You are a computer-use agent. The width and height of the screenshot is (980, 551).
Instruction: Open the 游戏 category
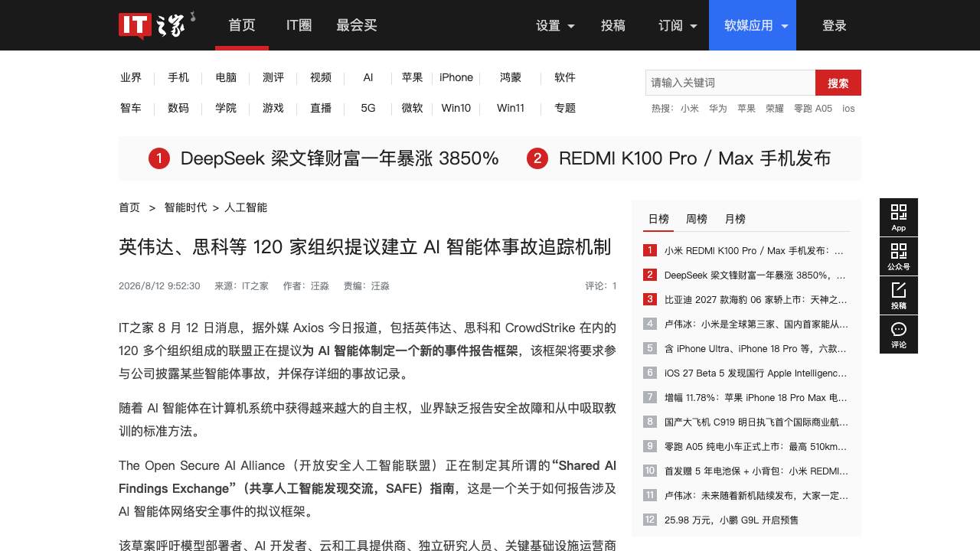(273, 108)
